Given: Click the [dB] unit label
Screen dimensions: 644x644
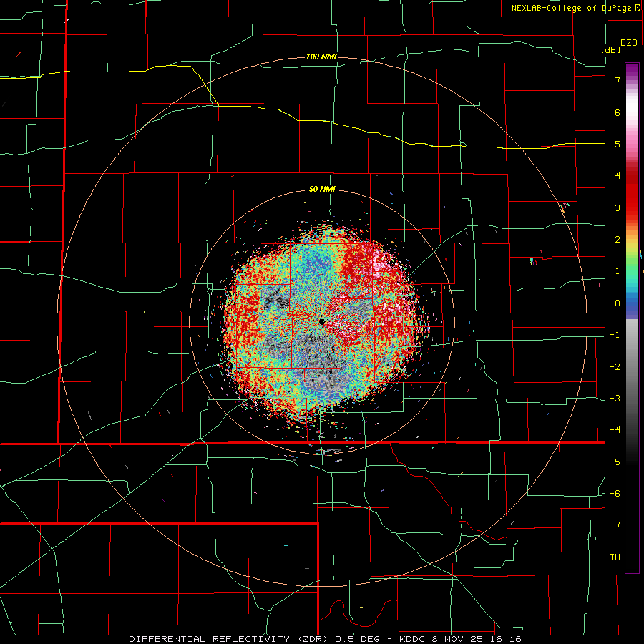Looking at the screenshot, I should pyautogui.click(x=610, y=49).
